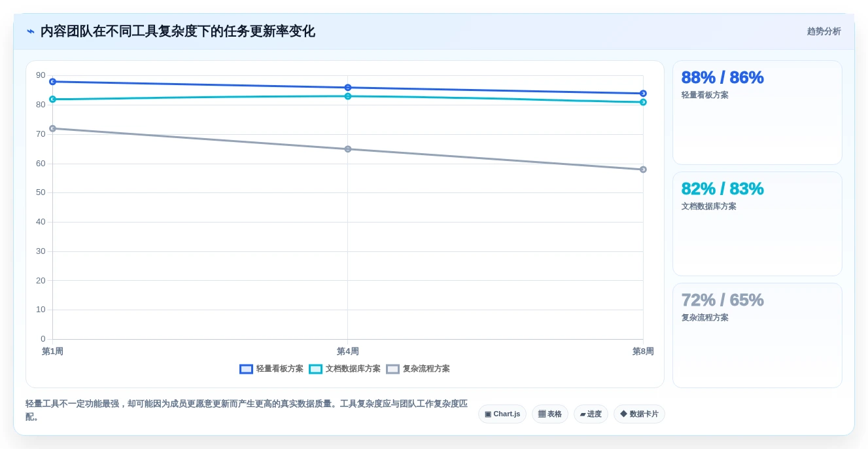Click the 第1周 x-axis label
The height and width of the screenshot is (449, 868).
coord(52,351)
